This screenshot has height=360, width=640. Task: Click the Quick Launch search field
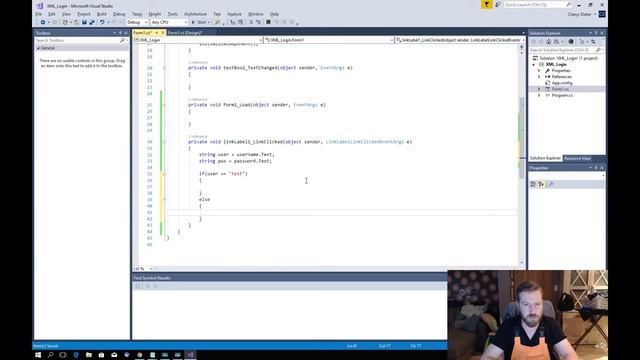(x=537, y=4)
